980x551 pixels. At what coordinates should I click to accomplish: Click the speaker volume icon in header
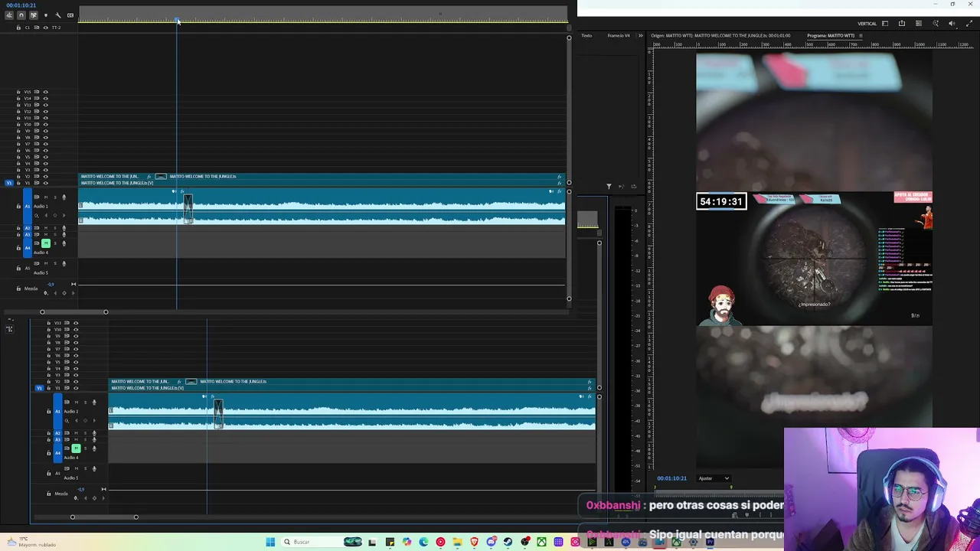coord(952,24)
